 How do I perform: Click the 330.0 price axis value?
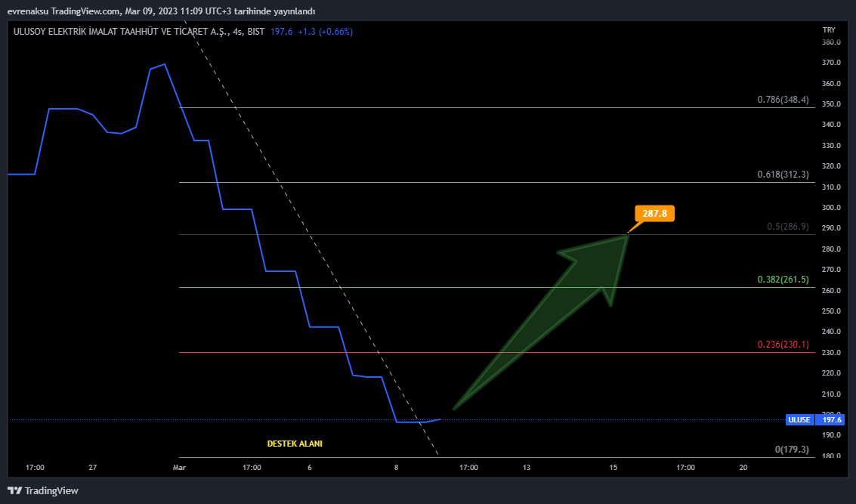click(831, 146)
